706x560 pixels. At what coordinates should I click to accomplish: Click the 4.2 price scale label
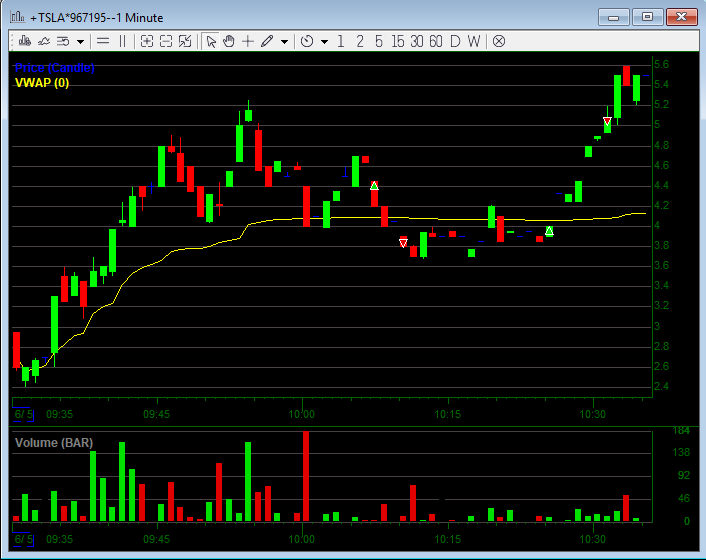point(661,205)
